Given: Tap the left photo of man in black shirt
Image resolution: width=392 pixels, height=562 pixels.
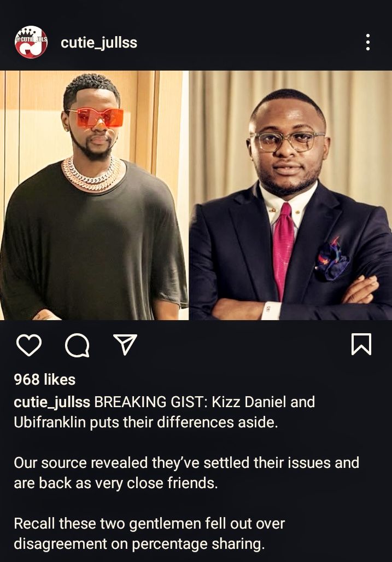Looking at the screenshot, I should (x=94, y=195).
